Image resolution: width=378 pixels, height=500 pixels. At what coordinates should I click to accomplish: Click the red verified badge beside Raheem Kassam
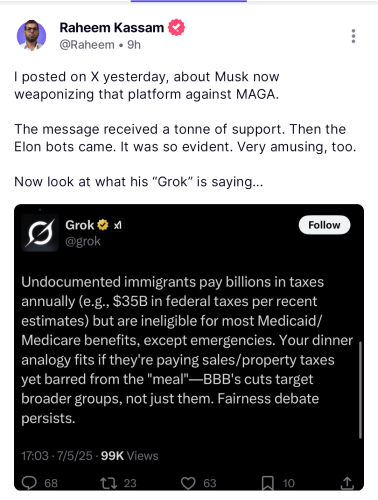coord(176,27)
